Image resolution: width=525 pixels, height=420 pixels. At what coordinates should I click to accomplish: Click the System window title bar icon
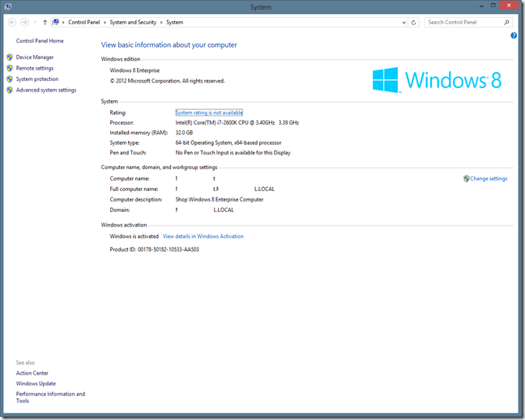8,6
